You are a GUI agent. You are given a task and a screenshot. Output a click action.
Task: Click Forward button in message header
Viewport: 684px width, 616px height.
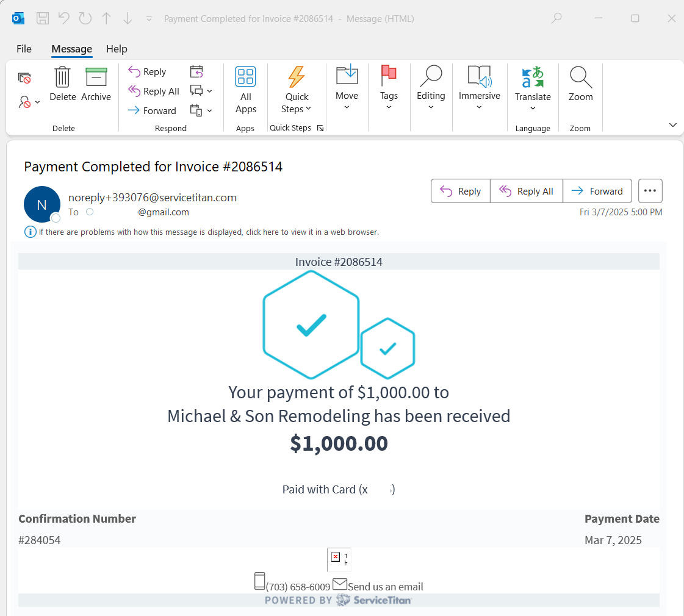click(x=597, y=191)
